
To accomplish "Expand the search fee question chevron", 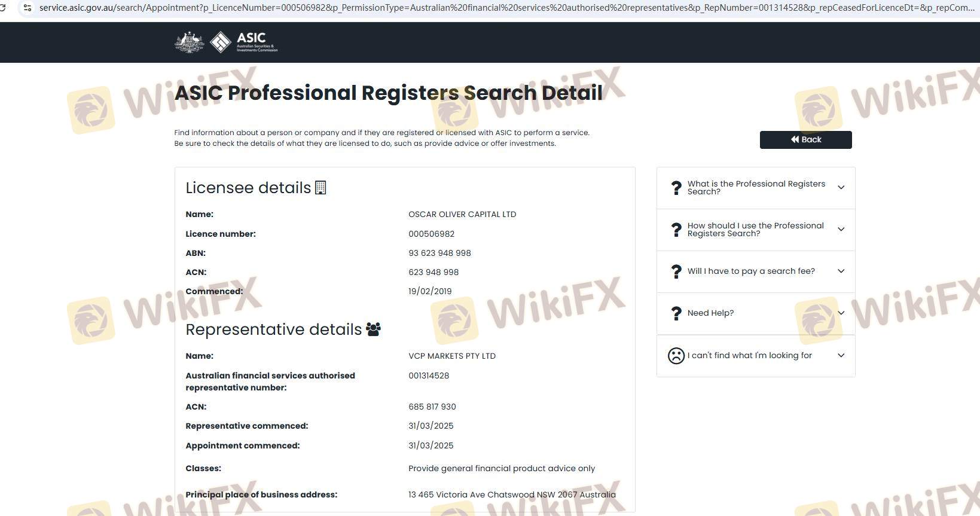I will (x=841, y=271).
